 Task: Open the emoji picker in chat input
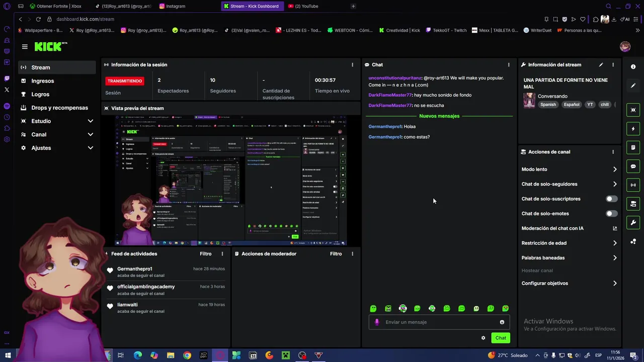click(x=502, y=322)
